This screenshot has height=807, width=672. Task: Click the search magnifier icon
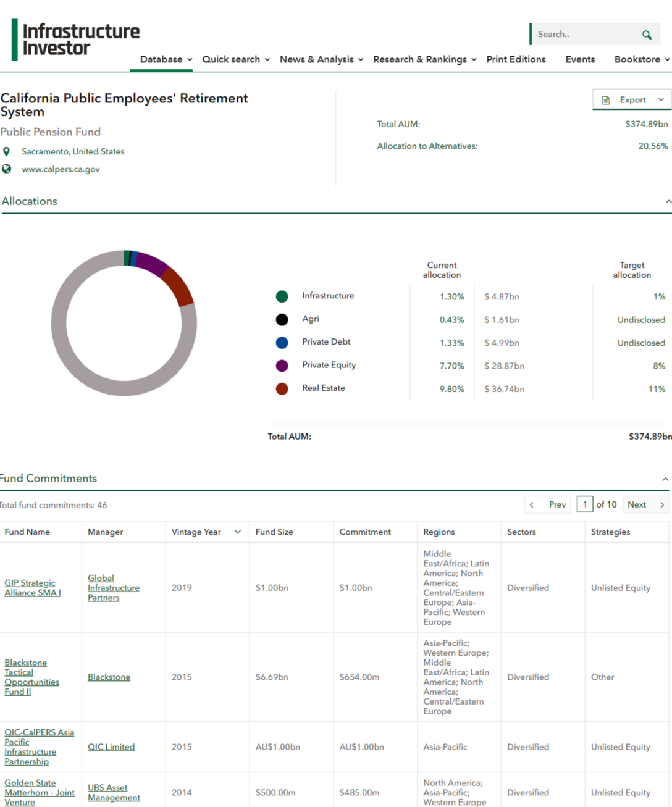[x=646, y=35]
